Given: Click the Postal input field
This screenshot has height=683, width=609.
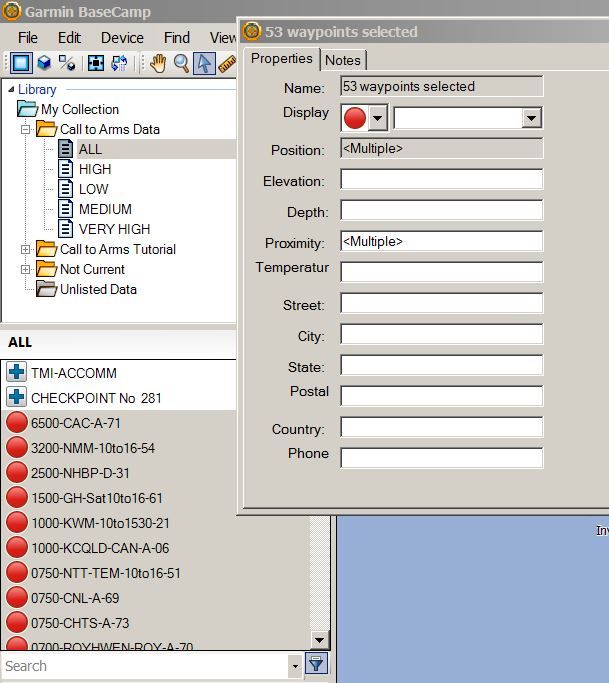Looking at the screenshot, I should tap(441, 396).
